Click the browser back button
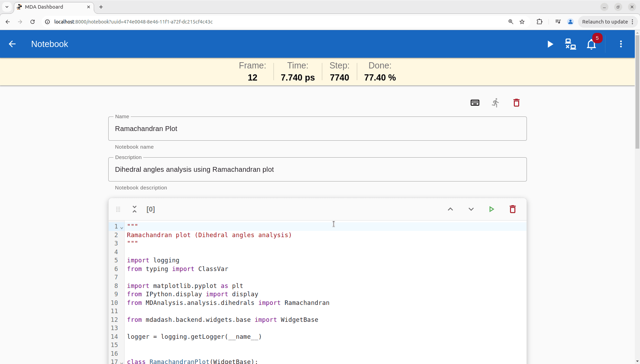This screenshot has height=364, width=640. pos(8,22)
